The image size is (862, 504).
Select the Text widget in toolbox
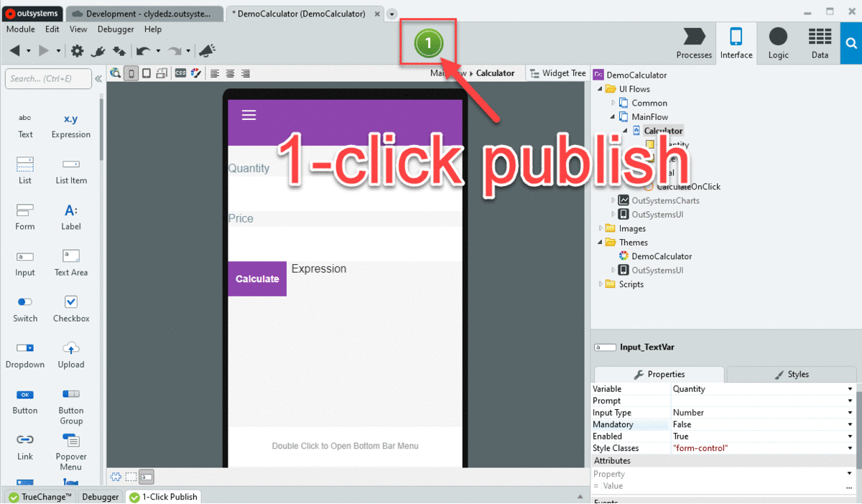(x=25, y=126)
